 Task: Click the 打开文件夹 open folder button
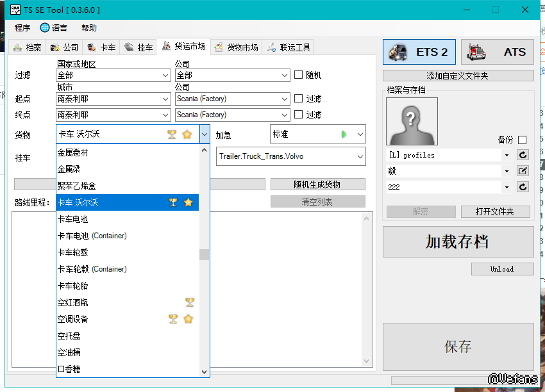[x=496, y=211]
